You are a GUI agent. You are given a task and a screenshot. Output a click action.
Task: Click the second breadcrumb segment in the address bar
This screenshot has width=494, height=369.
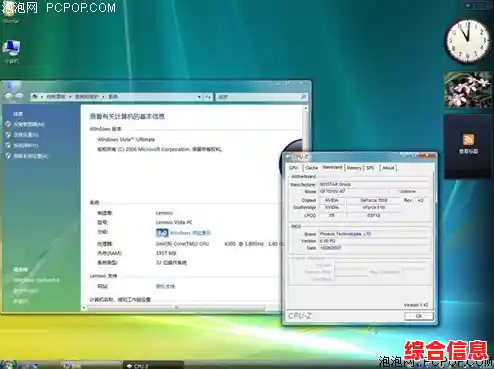click(87, 97)
